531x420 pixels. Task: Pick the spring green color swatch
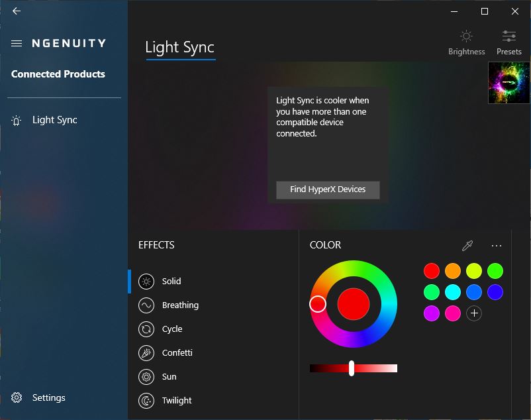(x=432, y=292)
